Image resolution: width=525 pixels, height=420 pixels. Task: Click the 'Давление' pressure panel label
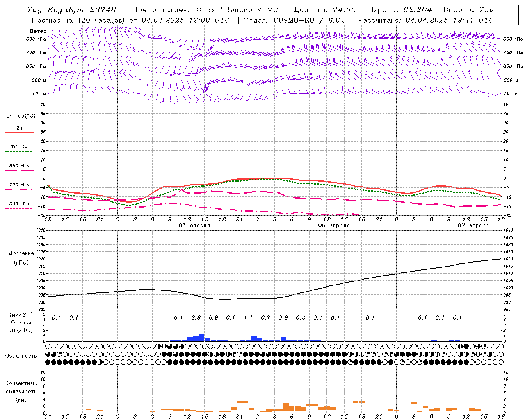pyautogui.click(x=21, y=253)
